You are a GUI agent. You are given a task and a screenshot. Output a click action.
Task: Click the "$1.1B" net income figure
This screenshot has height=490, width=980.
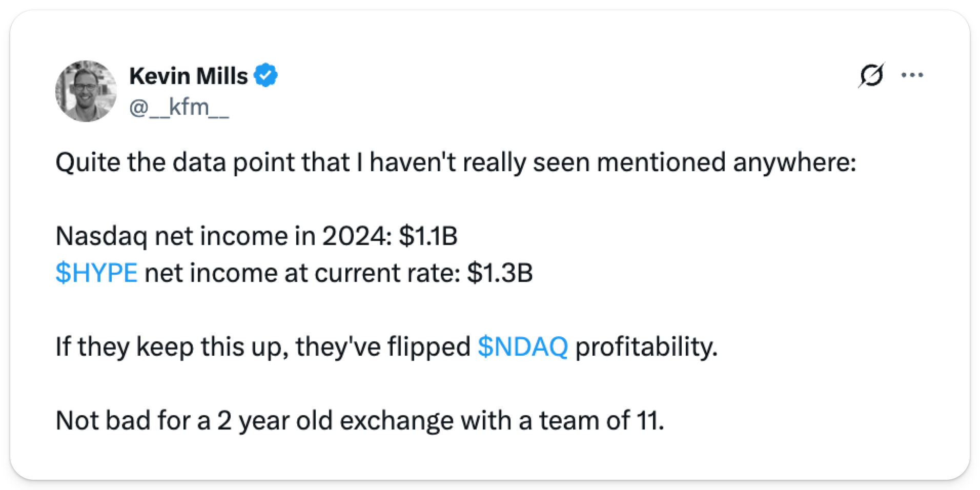pos(428,236)
